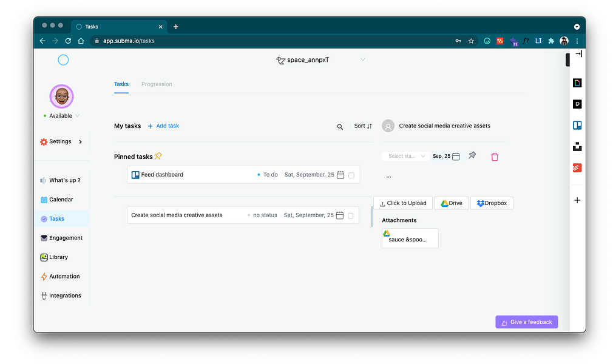
Task: Click the address bar app.subma.io/tasks
Action: [x=129, y=41]
